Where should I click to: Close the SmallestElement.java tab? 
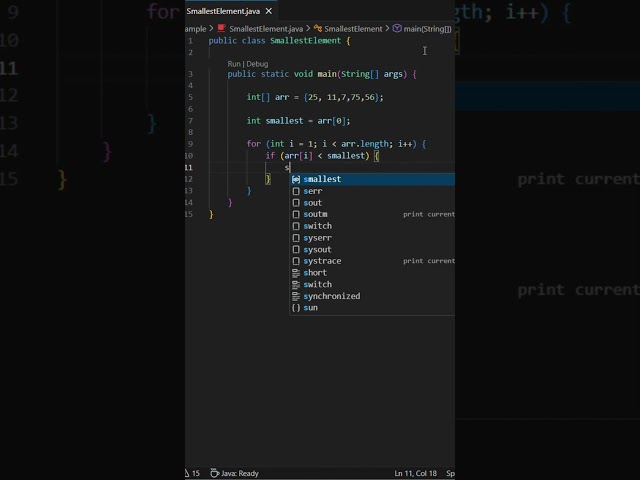[x=269, y=11]
